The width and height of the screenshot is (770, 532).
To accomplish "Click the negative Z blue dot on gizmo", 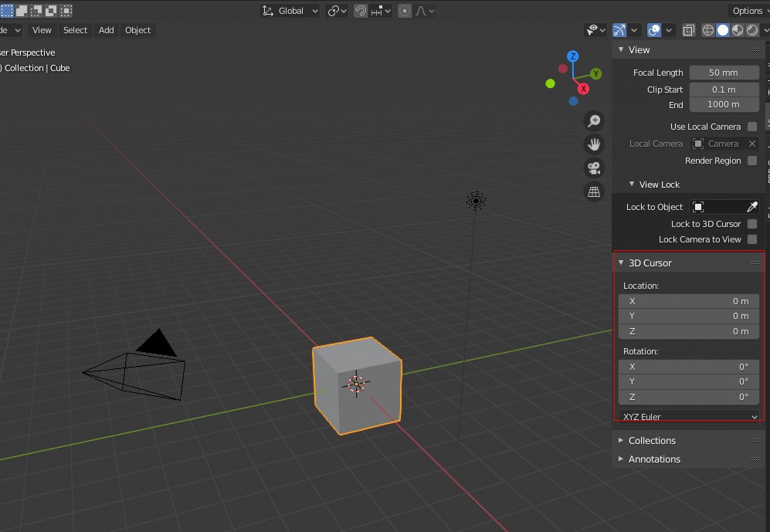I will pos(573,101).
